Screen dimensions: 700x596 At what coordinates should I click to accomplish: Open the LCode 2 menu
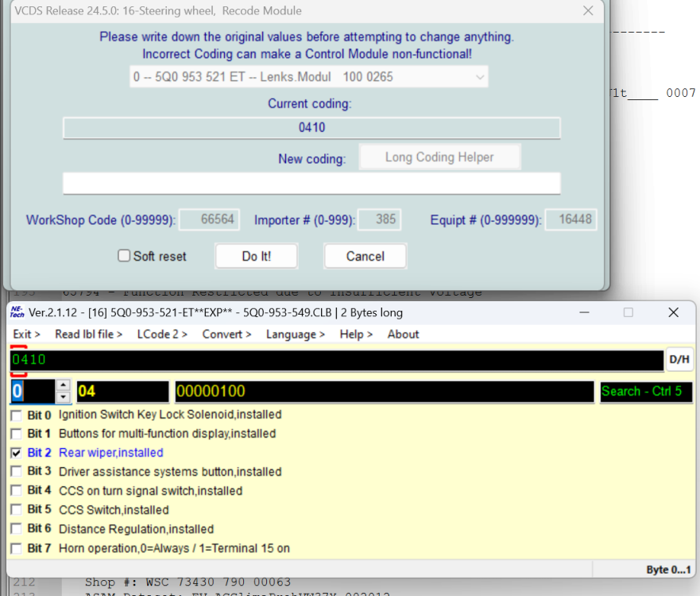(x=162, y=335)
